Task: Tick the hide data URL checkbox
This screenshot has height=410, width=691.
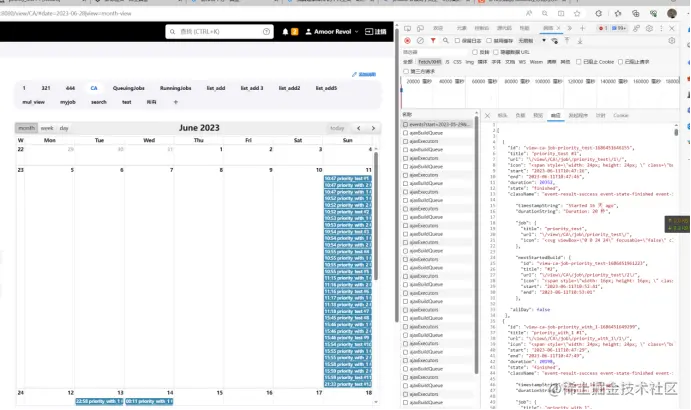Action: [496, 52]
